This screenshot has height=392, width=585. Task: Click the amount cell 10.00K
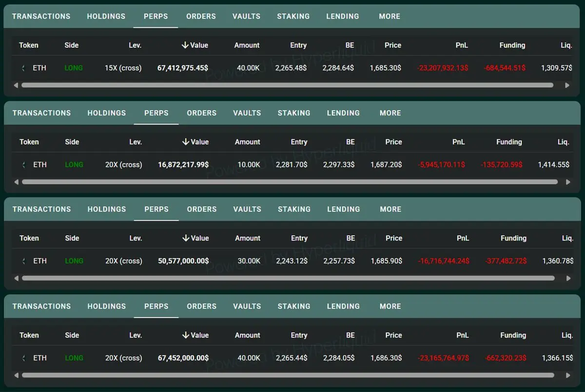(249, 165)
